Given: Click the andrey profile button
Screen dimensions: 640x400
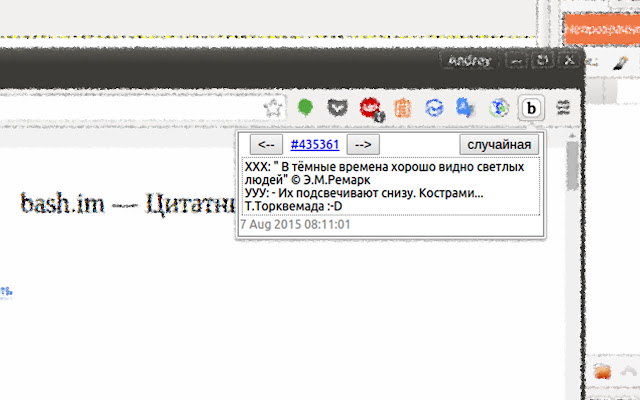Looking at the screenshot, I should [469, 61].
